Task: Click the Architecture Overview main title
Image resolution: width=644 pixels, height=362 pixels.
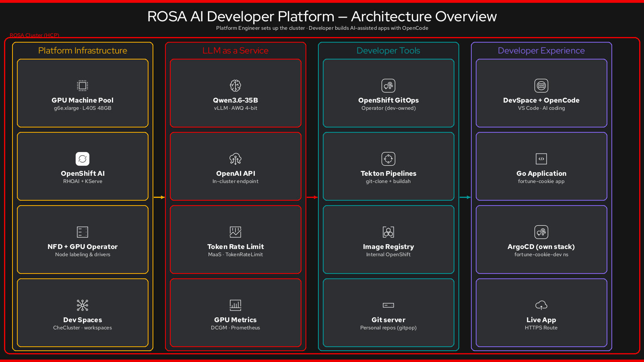Action: click(x=322, y=16)
